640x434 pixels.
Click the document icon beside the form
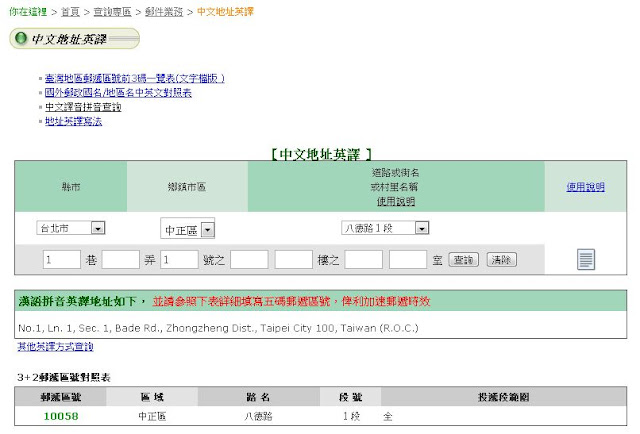tap(586, 259)
